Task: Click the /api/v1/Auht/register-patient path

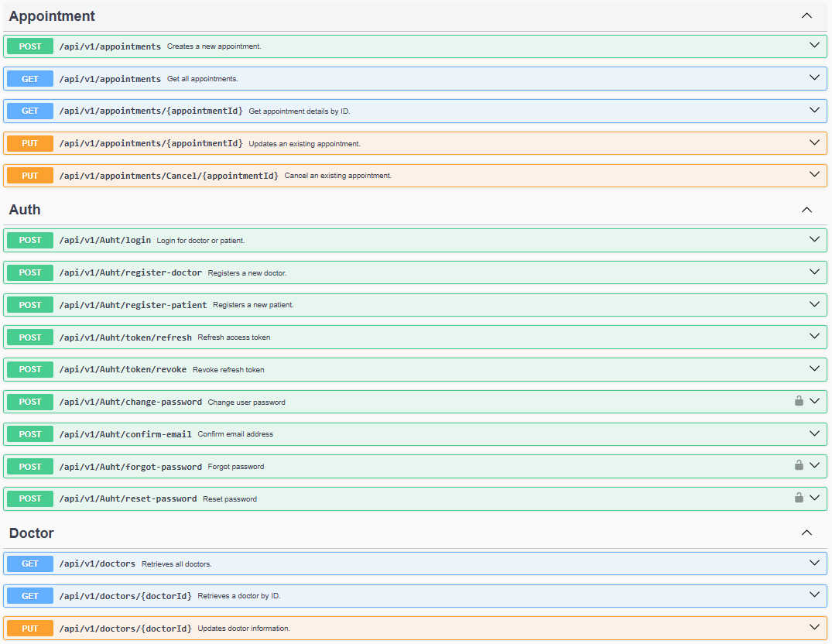Action: point(133,305)
